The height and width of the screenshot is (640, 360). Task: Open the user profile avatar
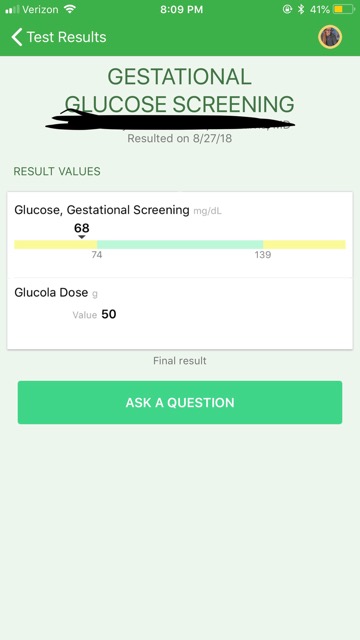tap(330, 37)
